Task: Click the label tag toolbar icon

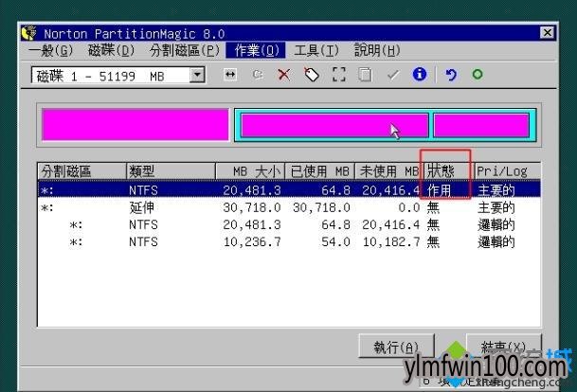Action: tap(312, 75)
